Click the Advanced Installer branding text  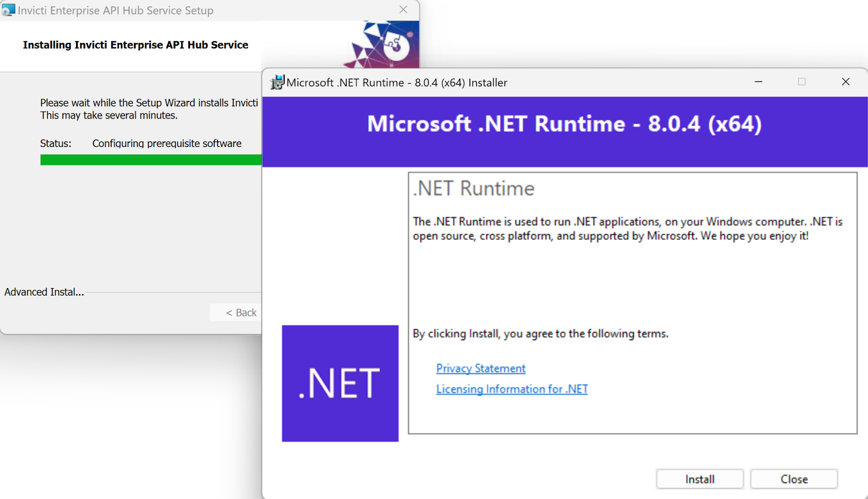tap(43, 292)
